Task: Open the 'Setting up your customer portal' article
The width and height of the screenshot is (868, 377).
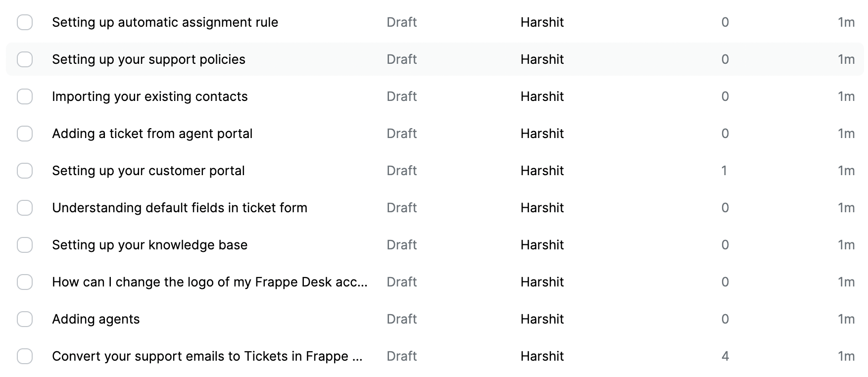Action: (x=148, y=170)
